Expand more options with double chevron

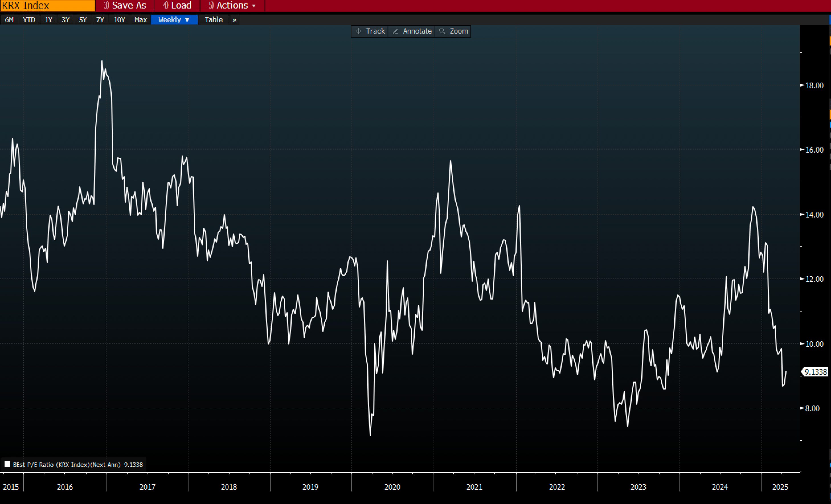click(x=234, y=20)
